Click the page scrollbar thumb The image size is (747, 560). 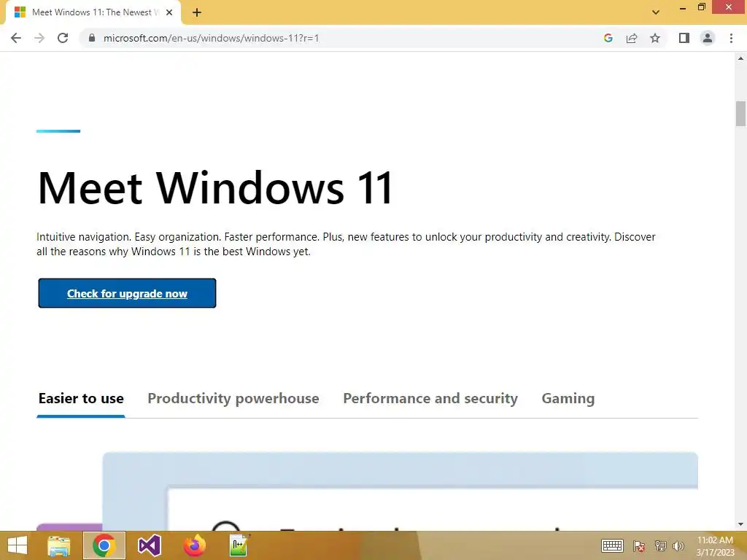(740, 114)
